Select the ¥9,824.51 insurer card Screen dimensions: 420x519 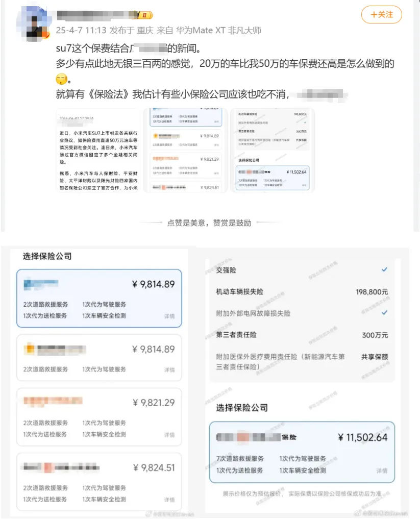tap(100, 482)
